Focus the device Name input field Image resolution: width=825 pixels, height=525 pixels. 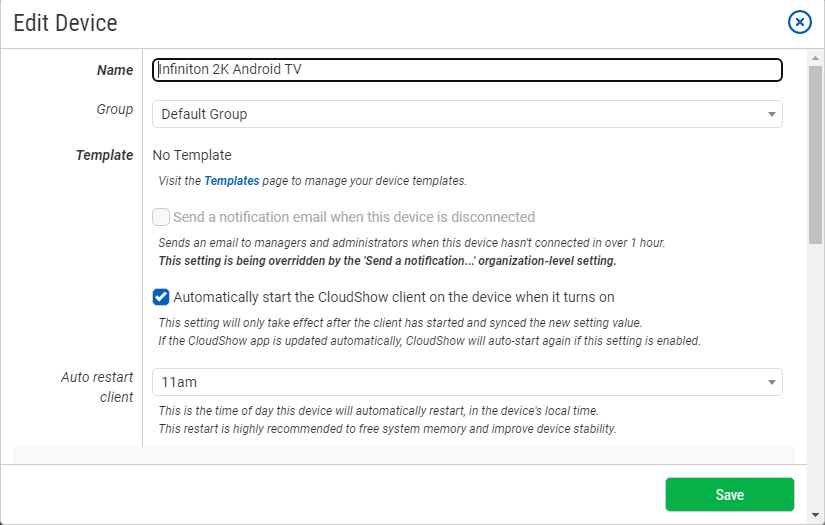click(467, 70)
